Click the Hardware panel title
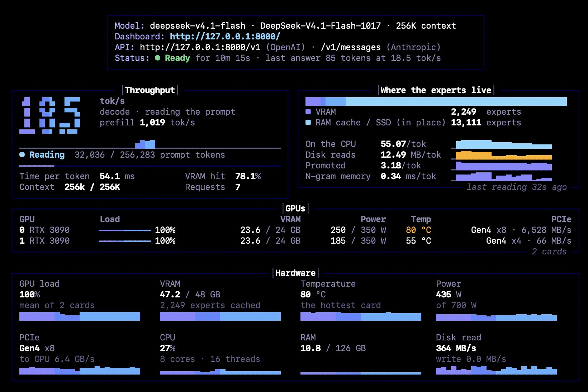This screenshot has width=588, height=392. point(295,273)
